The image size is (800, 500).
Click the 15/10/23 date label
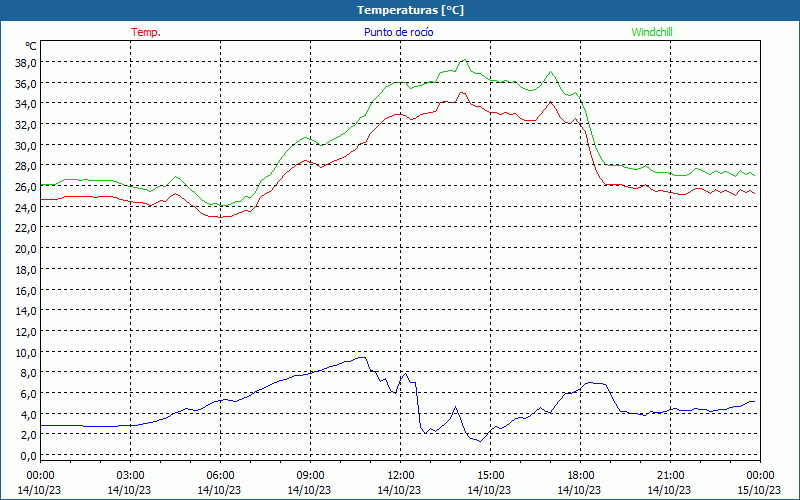(x=759, y=490)
